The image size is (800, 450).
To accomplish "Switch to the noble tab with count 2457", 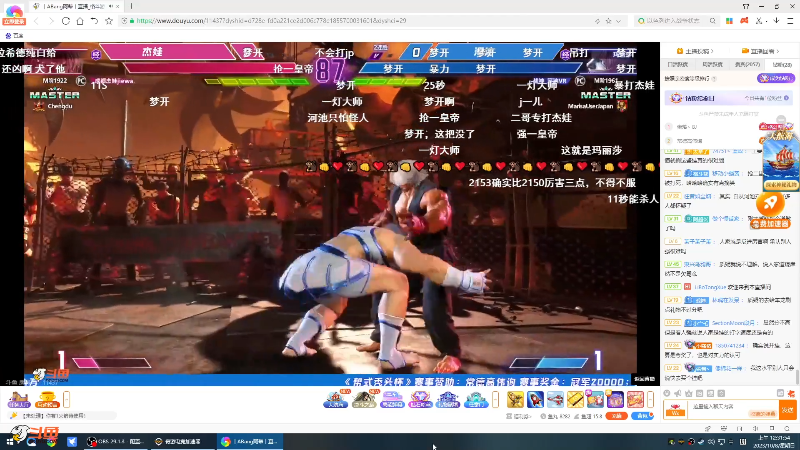I will point(747,65).
